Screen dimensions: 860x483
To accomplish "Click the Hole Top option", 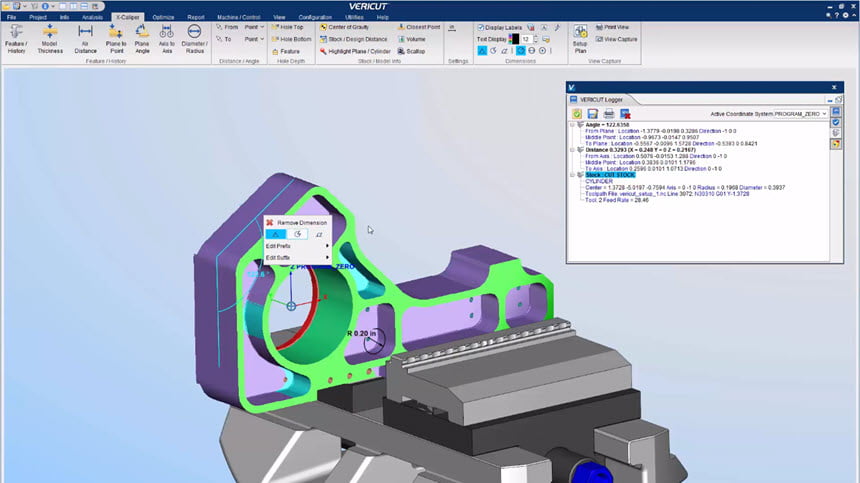I will tap(287, 27).
